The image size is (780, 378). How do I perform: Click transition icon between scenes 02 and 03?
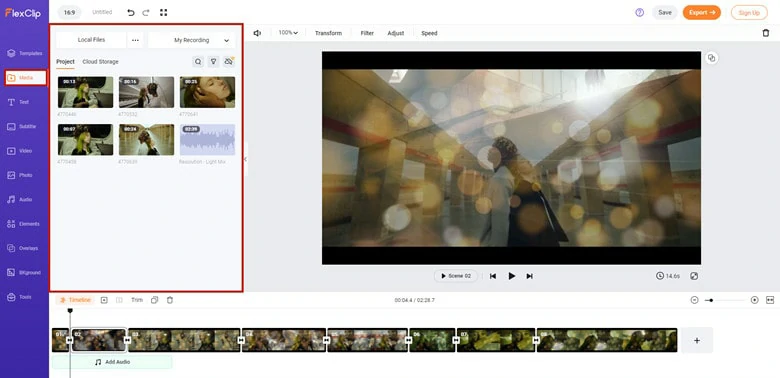pos(127,340)
